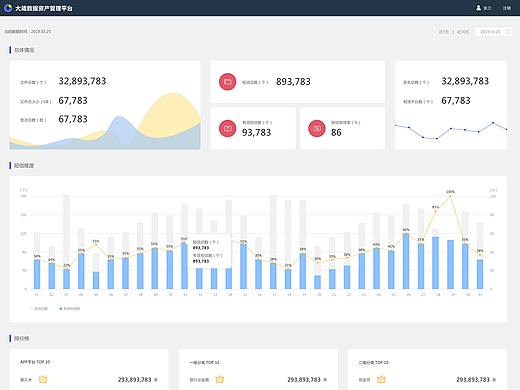Click the chart tooltip showing 893,783
Screen dimensions: 520x390
(x=211, y=251)
